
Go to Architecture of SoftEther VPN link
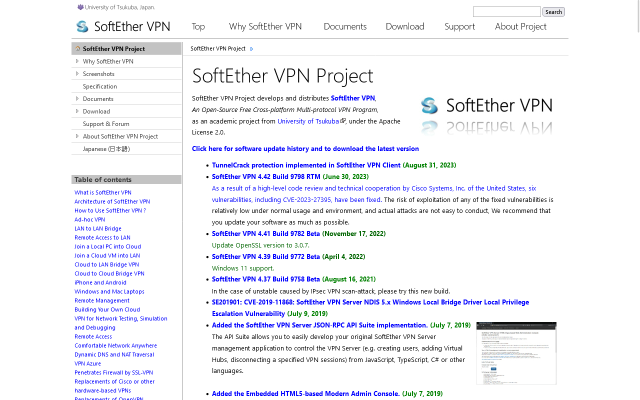[112, 201]
